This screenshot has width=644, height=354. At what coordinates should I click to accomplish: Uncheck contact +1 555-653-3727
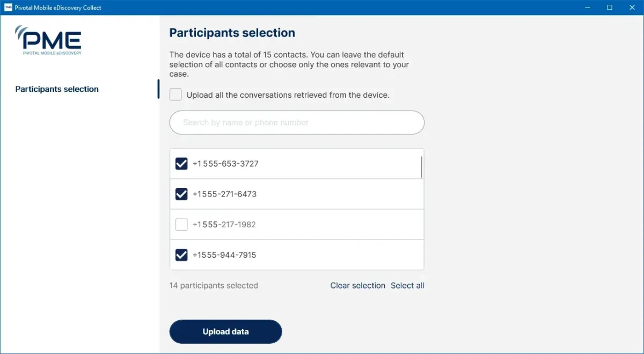pyautogui.click(x=181, y=164)
